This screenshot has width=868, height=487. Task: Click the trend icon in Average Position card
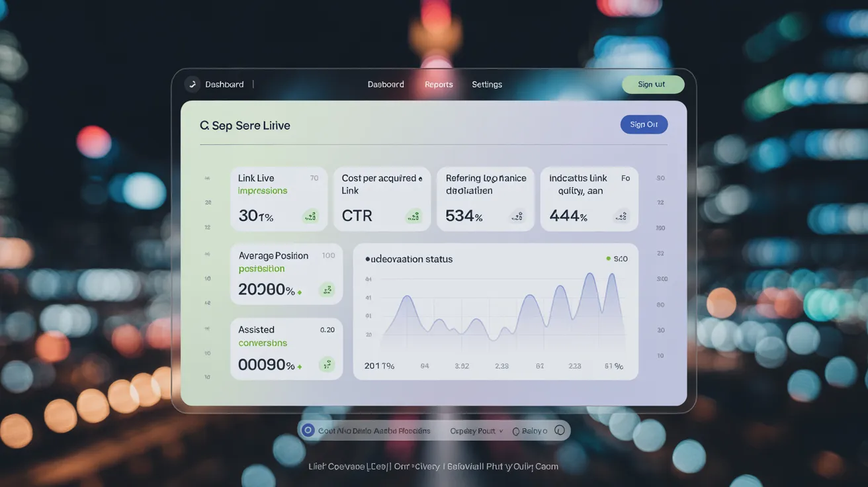point(326,290)
